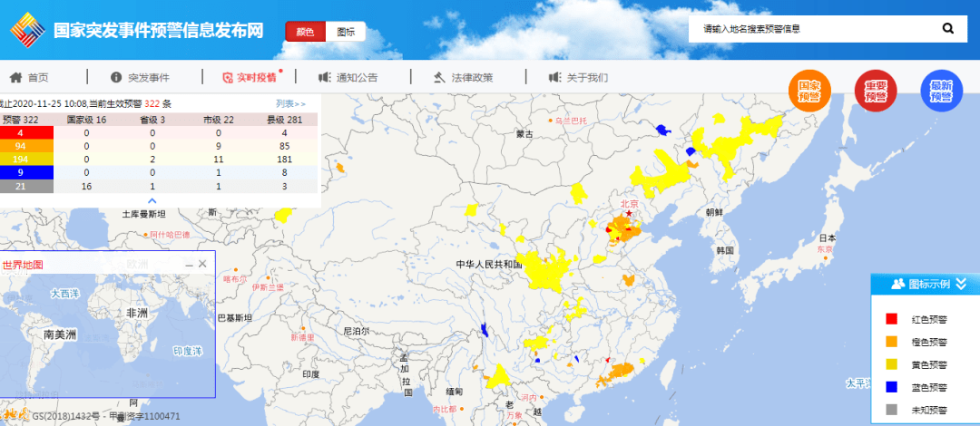
Task: Click the red 重要预警 circle icon
Action: coord(876,91)
